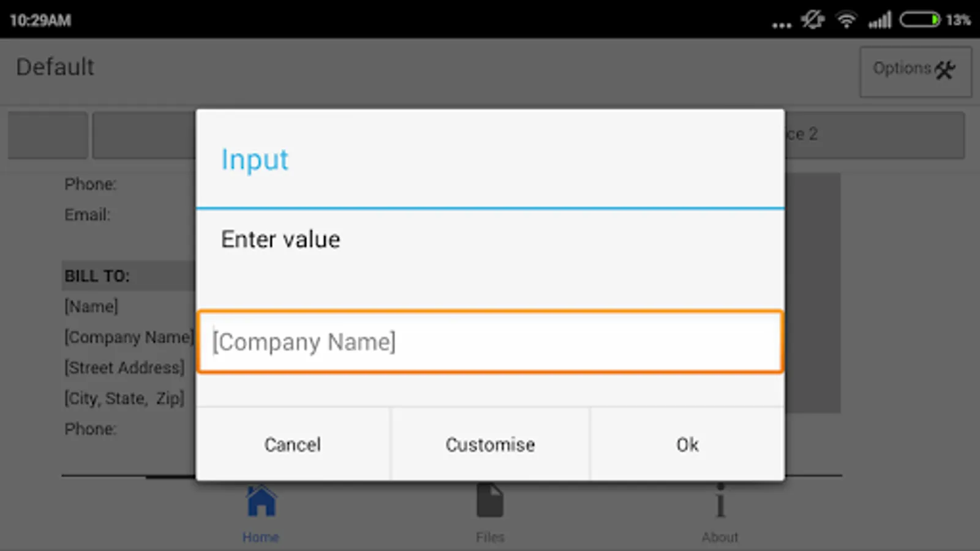Open Options tools icon button
Screen dimensions: 980x551
[915, 71]
